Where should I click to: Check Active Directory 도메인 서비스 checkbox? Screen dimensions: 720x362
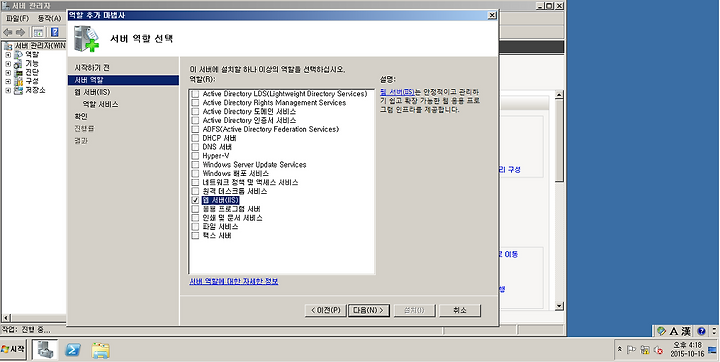coord(195,112)
